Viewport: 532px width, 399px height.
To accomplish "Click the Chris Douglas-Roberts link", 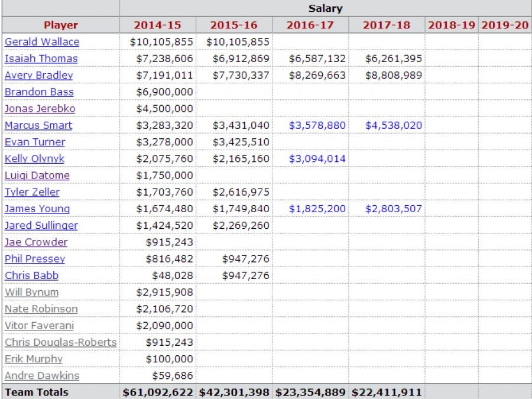I will pyautogui.click(x=60, y=342).
